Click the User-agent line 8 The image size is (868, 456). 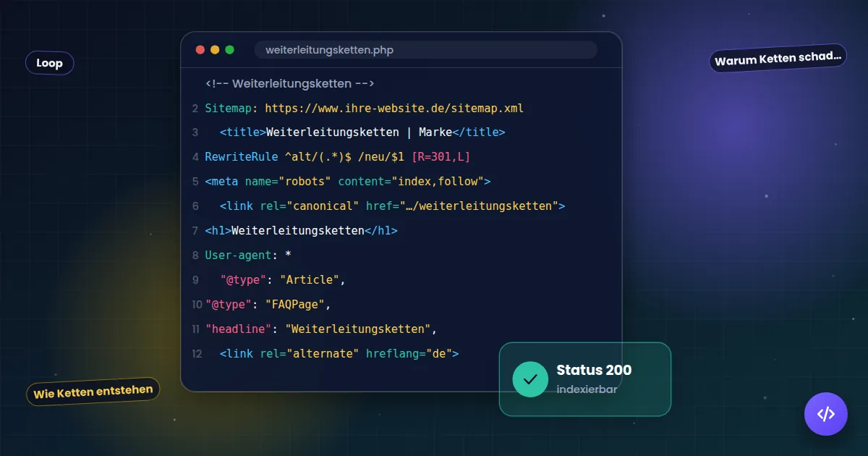(248, 256)
